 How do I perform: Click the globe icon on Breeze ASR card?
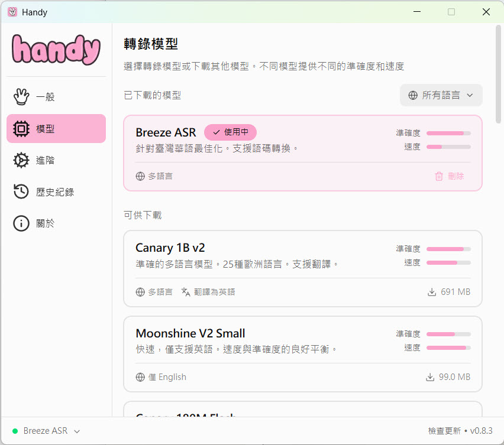tap(140, 176)
